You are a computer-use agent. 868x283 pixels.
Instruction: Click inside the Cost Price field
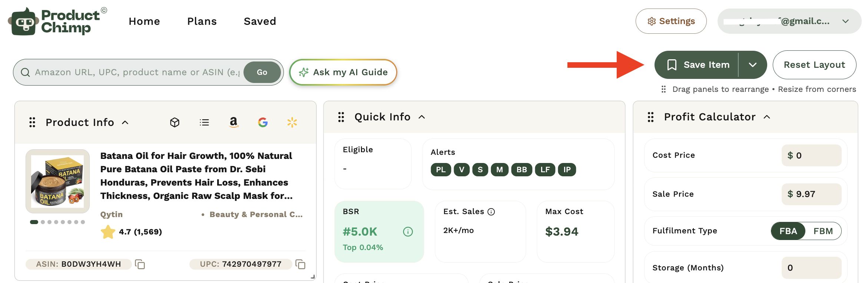(811, 156)
